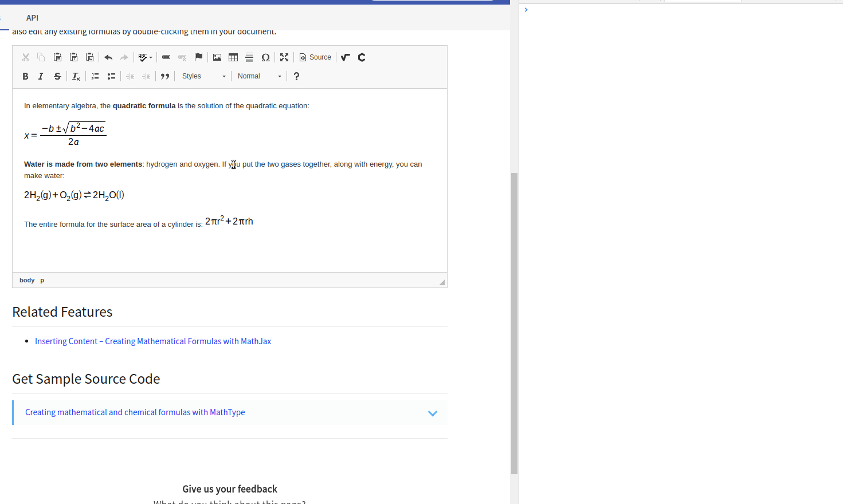Expand the collapsed right sidebar panel
This screenshot has width=843, height=504.
pos(526,9)
